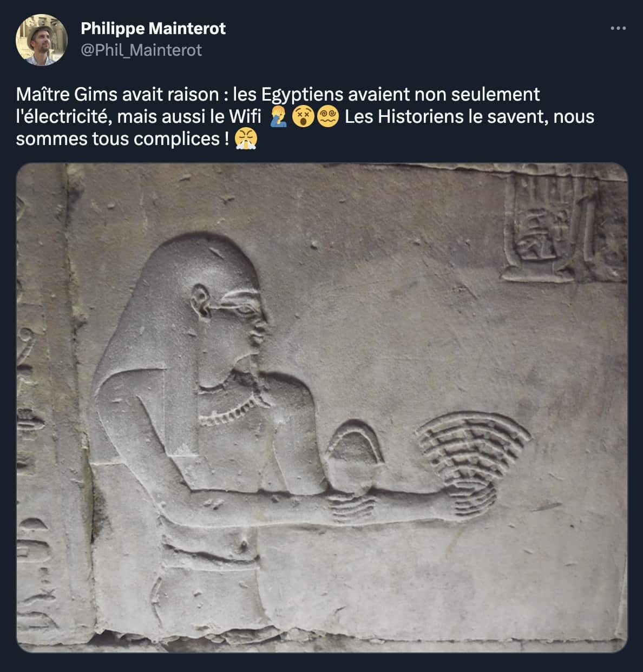Screen dimensions: 643x672
Task: Open the @Phil_Mainterot handle link
Action: [141, 50]
